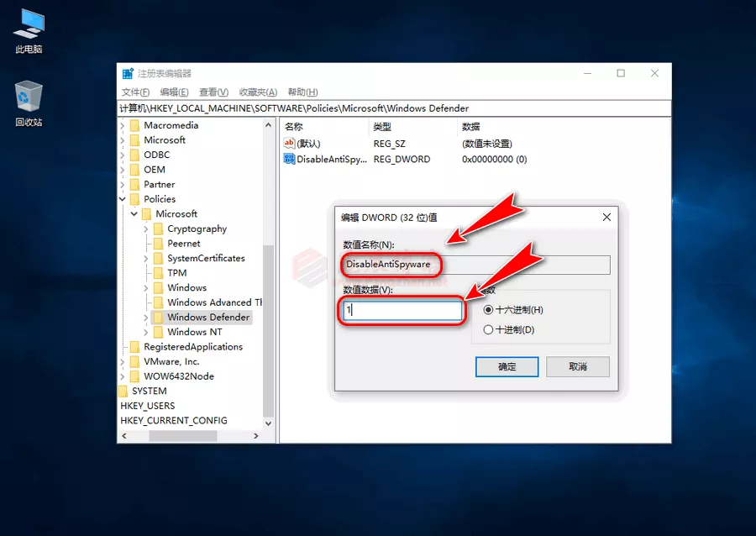Click the 数值数据 value data input field
Screen dimensions: 756x536
point(402,311)
